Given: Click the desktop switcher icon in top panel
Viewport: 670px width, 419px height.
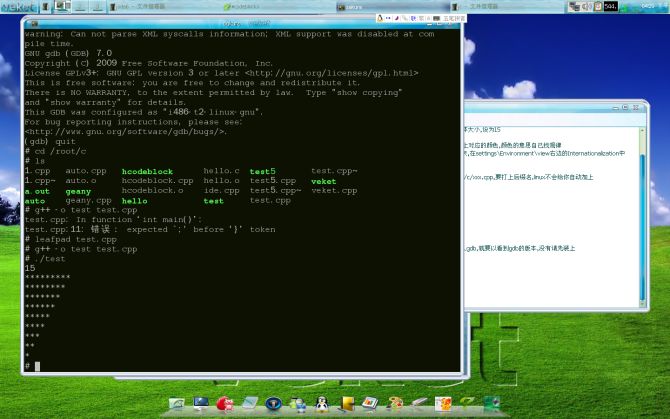Looking at the screenshot, I should (x=62, y=6).
